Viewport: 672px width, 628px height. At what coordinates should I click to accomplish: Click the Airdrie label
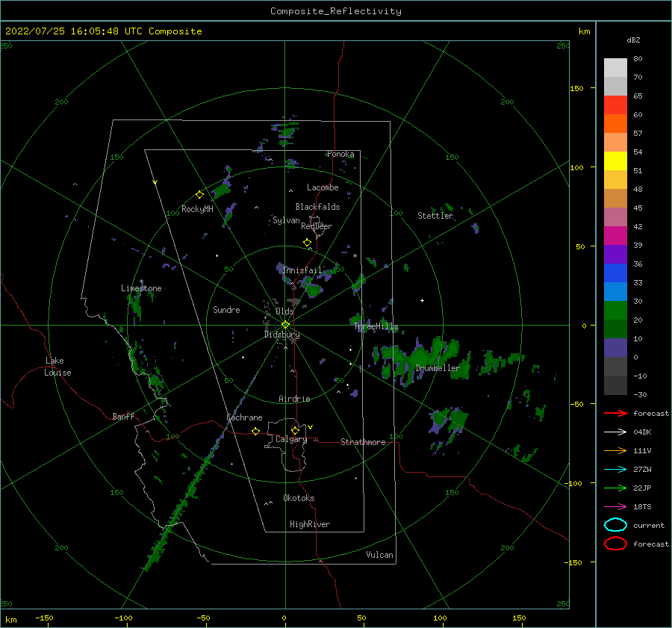[294, 399]
